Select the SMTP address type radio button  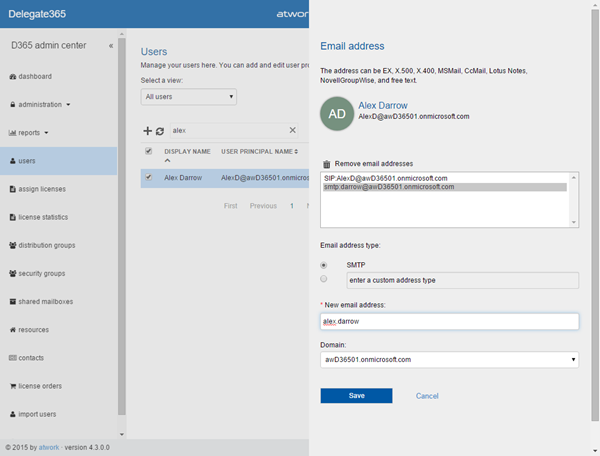pos(324,265)
